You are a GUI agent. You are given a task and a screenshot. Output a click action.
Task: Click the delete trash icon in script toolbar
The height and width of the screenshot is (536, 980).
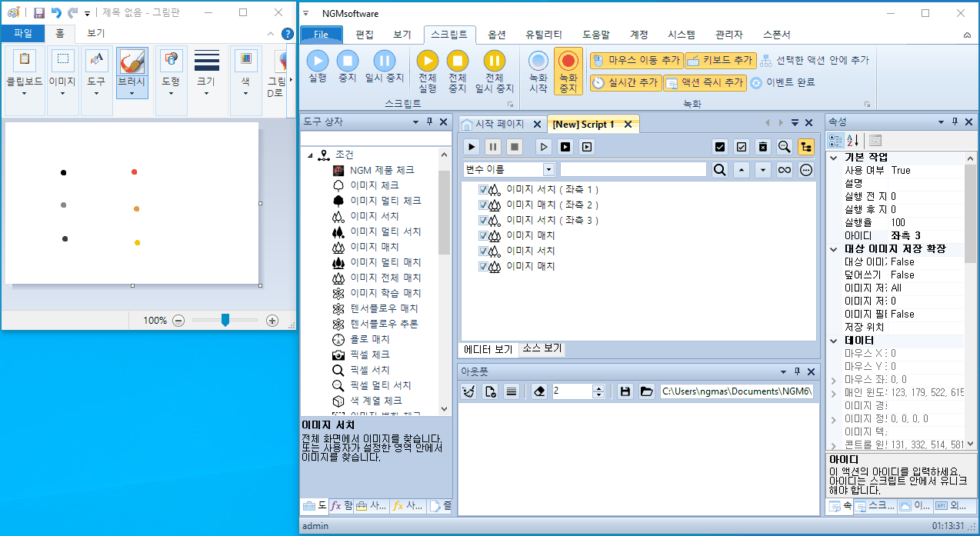[x=762, y=146]
